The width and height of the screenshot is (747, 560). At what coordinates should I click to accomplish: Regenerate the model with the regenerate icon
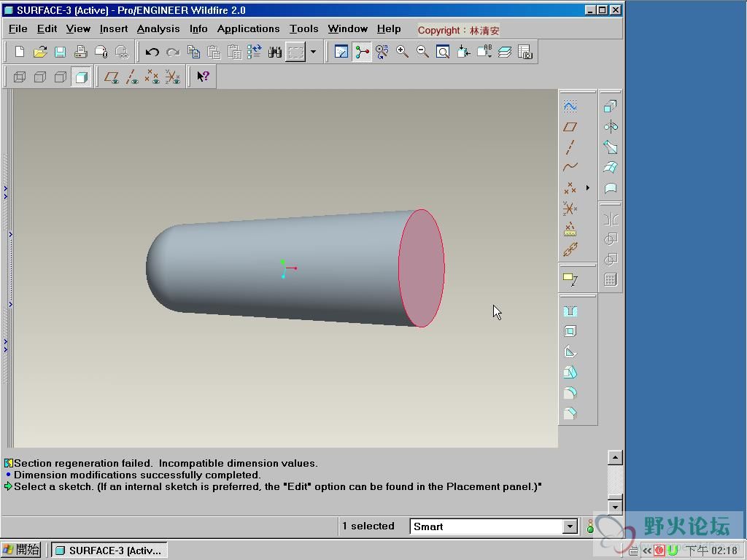point(255,52)
